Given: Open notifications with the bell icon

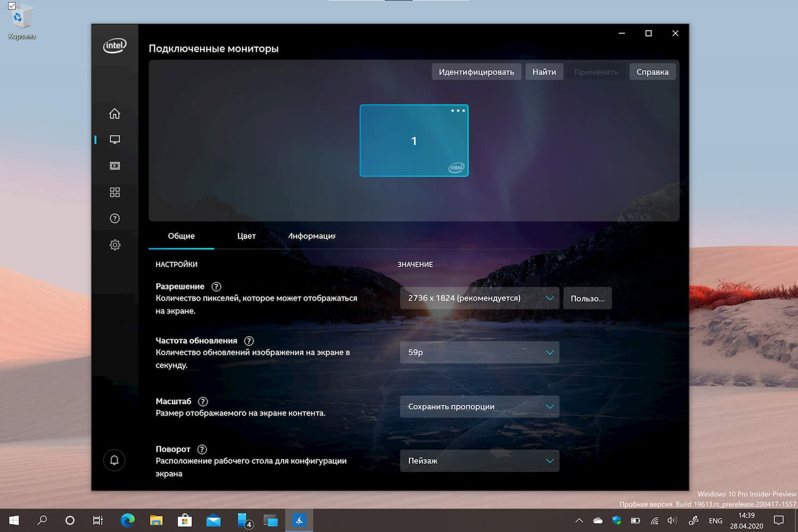Looking at the screenshot, I should 114,460.
